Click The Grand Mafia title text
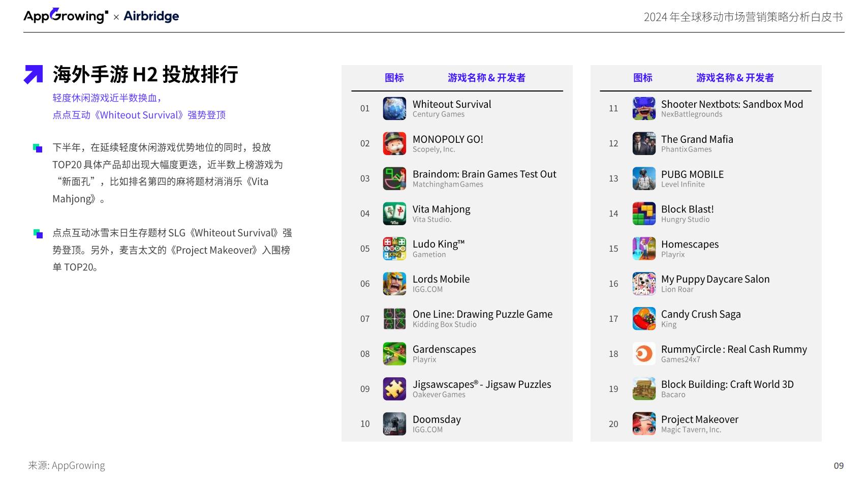 pos(697,139)
